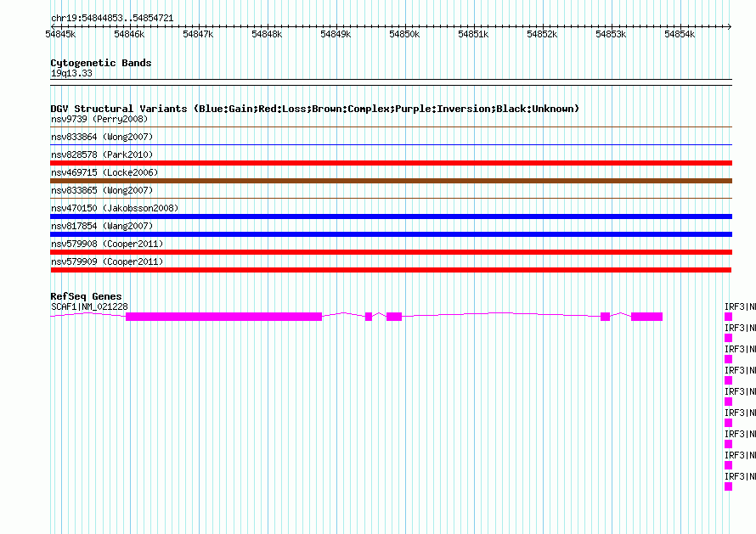Toggle the Cytogenetic Bands track title
Screen dimensions: 756x534
101,63
